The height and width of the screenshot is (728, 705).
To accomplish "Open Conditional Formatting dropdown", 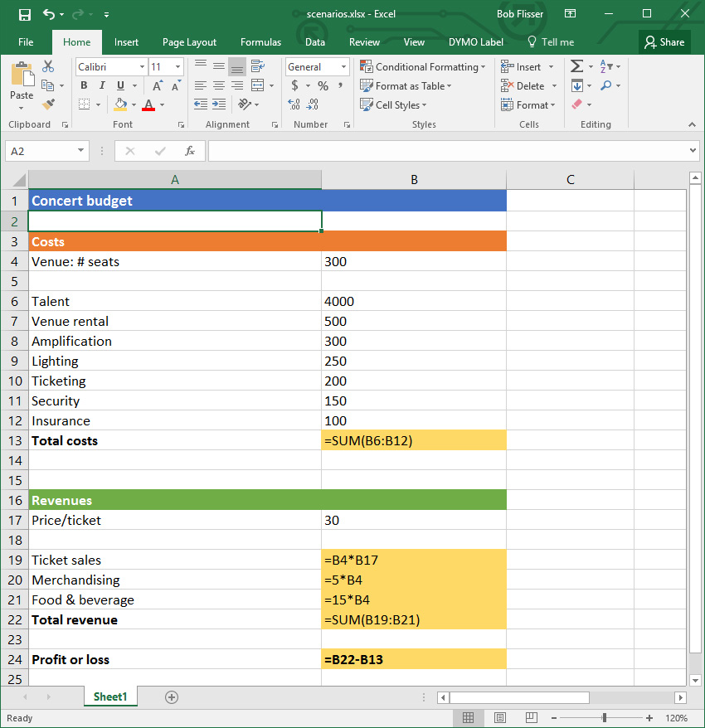I will [423, 67].
